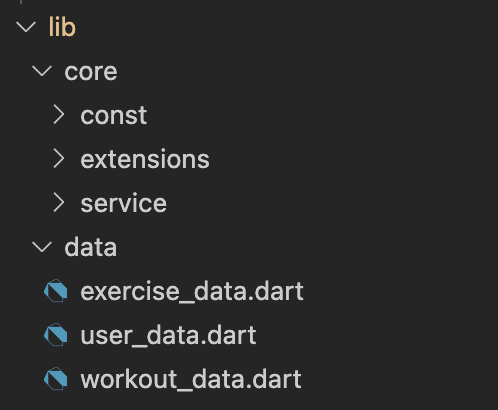Select the service folder label
Viewport: 498px width, 410px height.
pos(123,203)
